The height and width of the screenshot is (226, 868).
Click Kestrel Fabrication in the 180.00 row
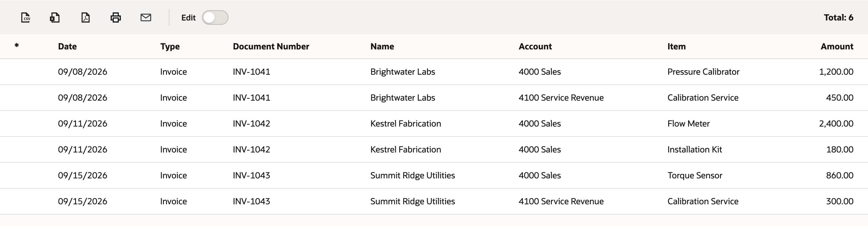tap(406, 149)
